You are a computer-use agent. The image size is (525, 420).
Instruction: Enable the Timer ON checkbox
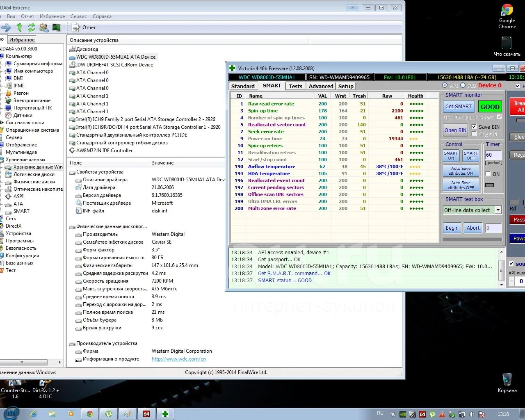coord(488,174)
